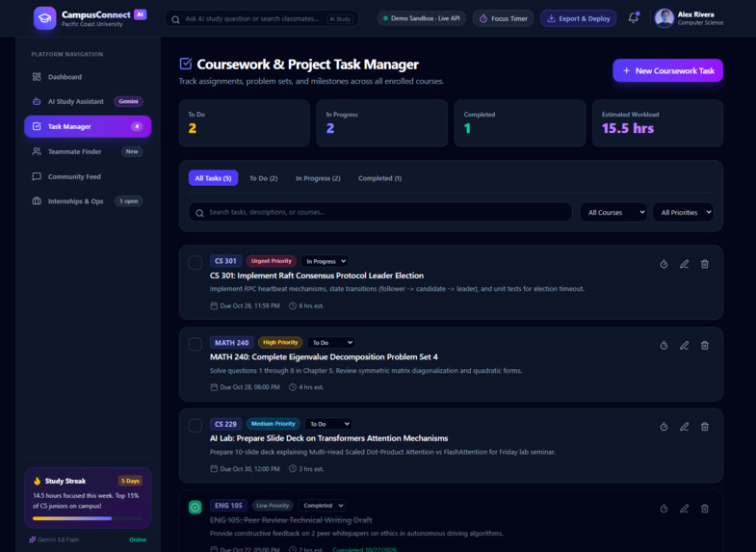Click the AI Study badge in search

tap(340, 19)
